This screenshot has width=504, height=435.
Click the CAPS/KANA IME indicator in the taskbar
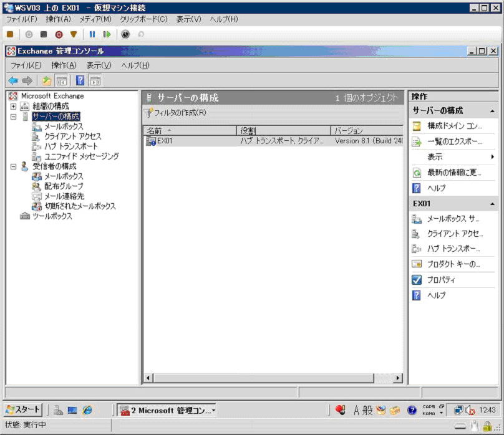click(428, 409)
